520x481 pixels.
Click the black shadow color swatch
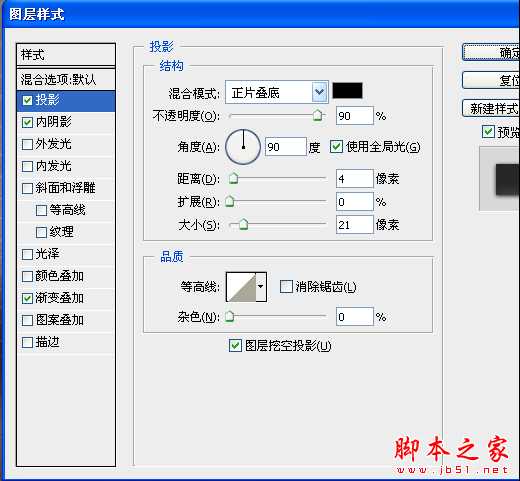point(348,91)
